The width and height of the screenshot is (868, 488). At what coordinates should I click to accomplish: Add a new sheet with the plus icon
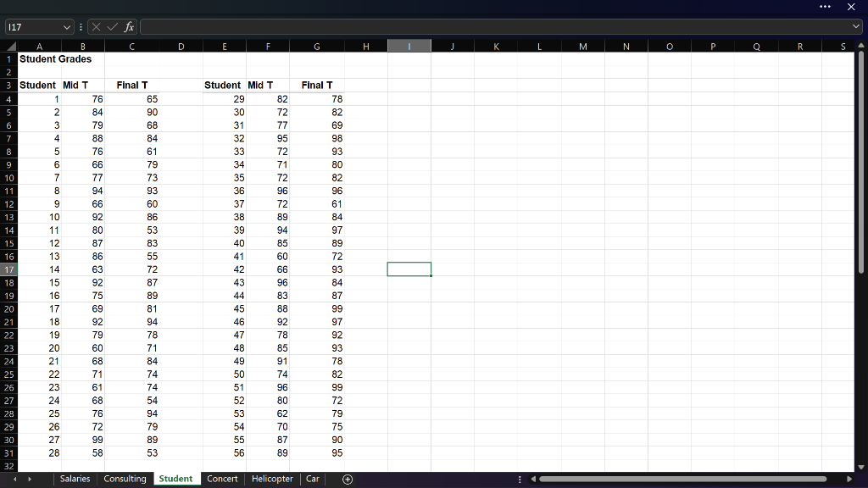click(347, 479)
